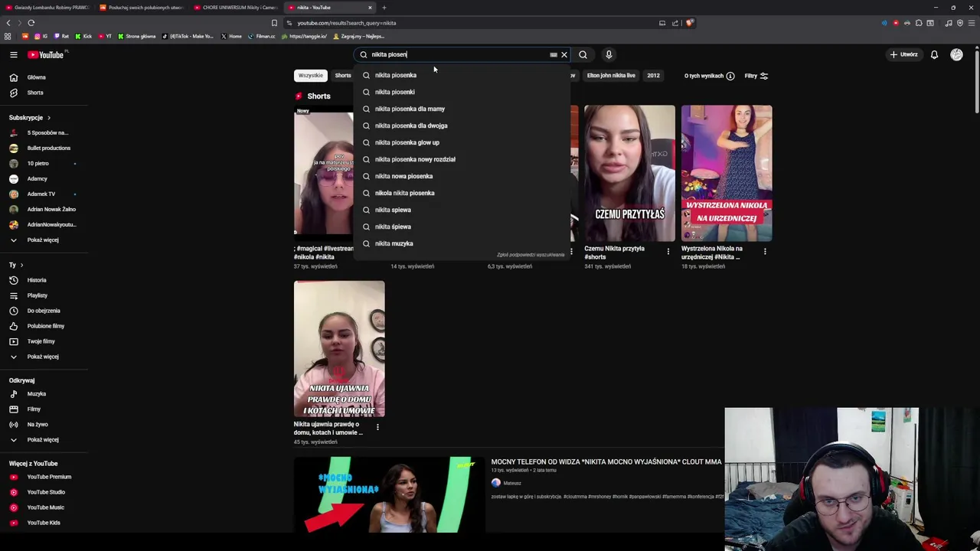The image size is (980, 551).
Task: Reload the page in browser toolbar
Action: tap(31, 23)
